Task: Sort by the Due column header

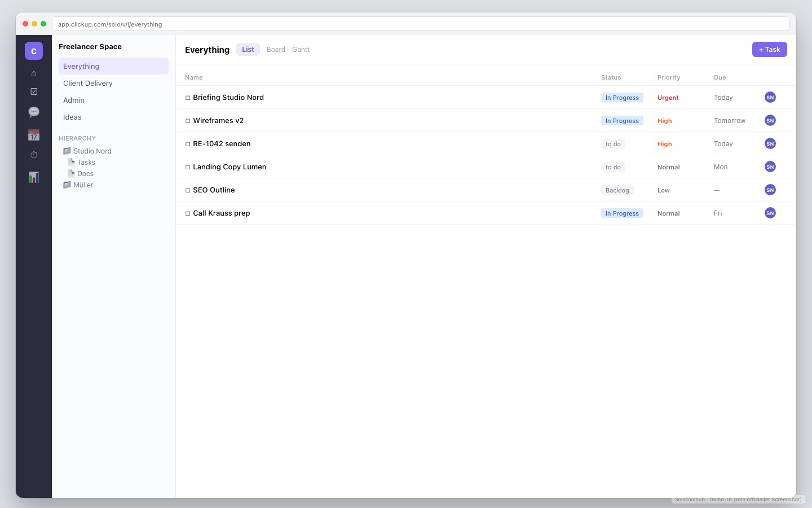Action: pos(720,77)
